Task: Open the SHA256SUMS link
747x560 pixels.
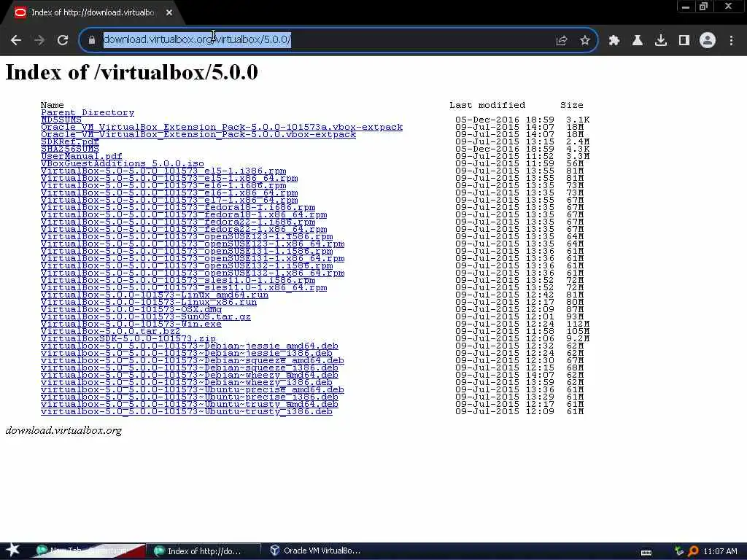Action: pos(69,149)
